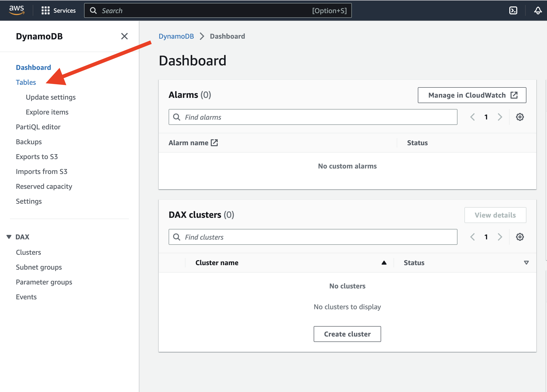Open Reserved capacity page
Screen dimensions: 547x392
click(44, 186)
